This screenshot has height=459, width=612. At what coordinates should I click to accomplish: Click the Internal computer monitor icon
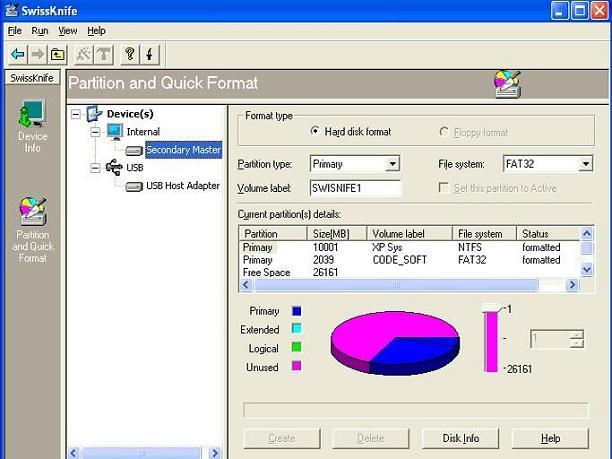114,132
